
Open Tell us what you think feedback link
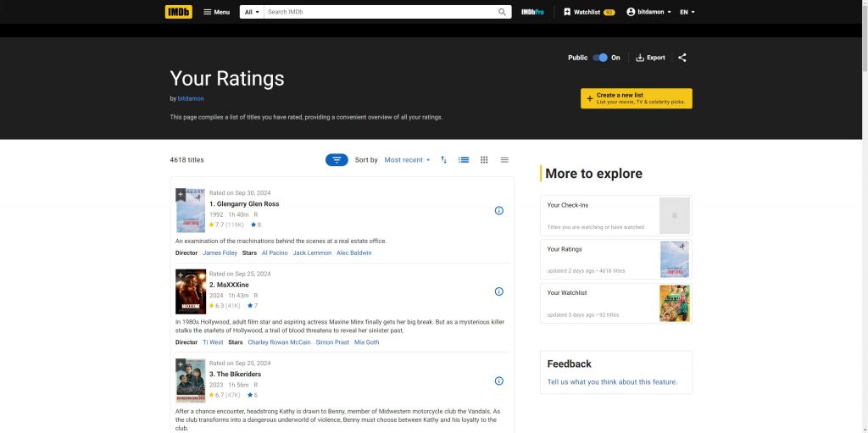(612, 382)
